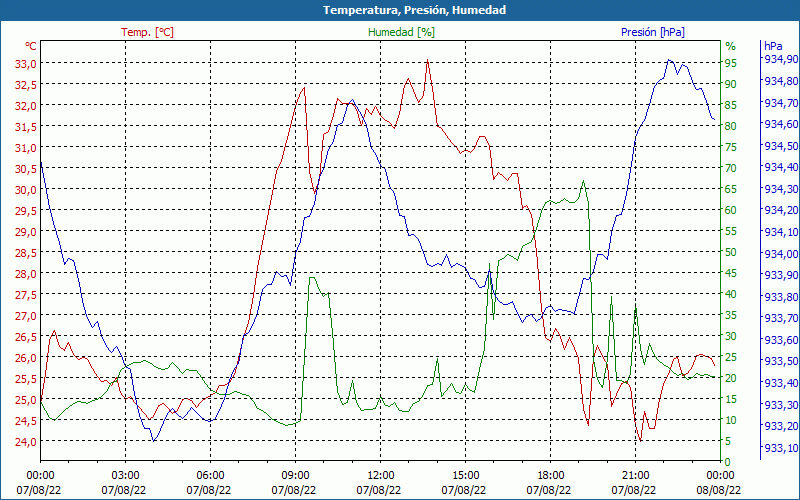The image size is (800, 500).
Task: Click the '00:00' time label above 07/08/22
Action: pos(40,475)
